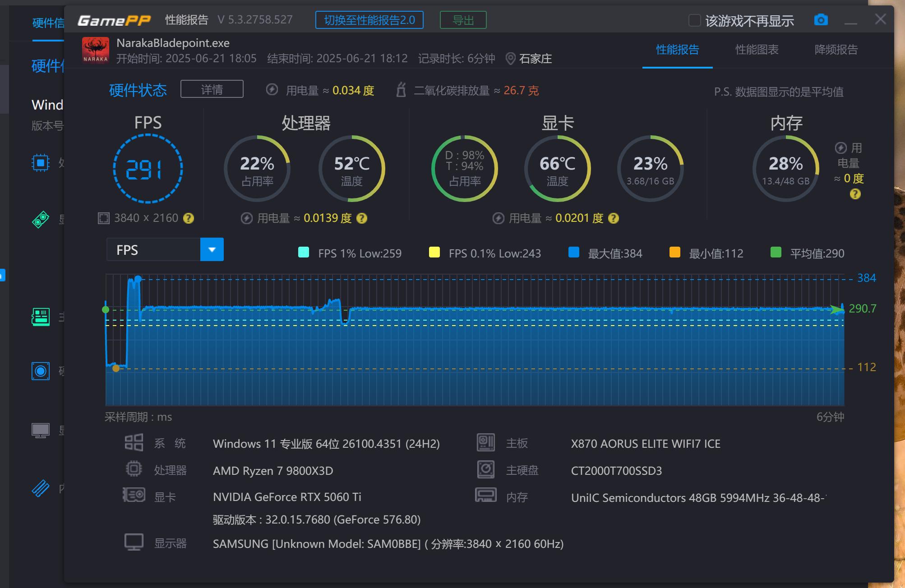Viewport: 905px width, 588px height.
Task: Click the system Windows logo icon
Action: [x=134, y=443]
